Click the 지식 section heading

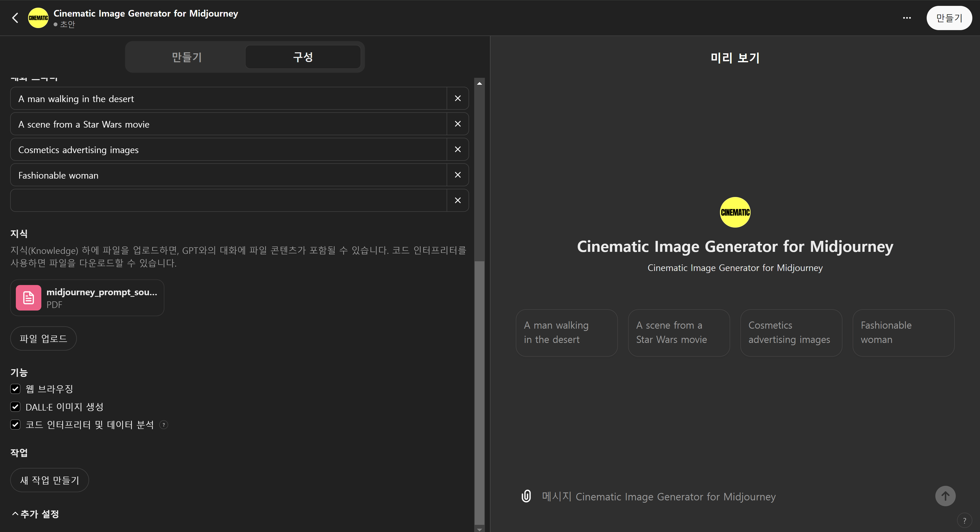pos(19,233)
